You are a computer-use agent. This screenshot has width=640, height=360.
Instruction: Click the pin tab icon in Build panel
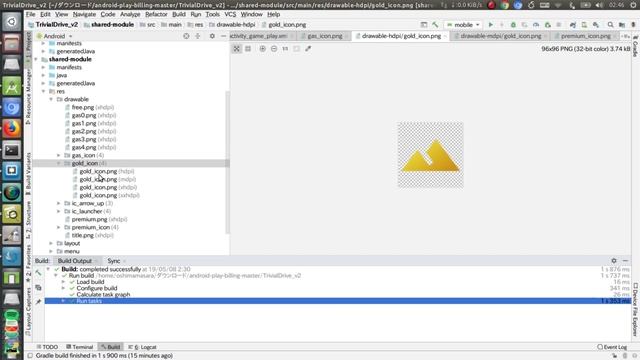pyautogui.click(x=38, y=302)
